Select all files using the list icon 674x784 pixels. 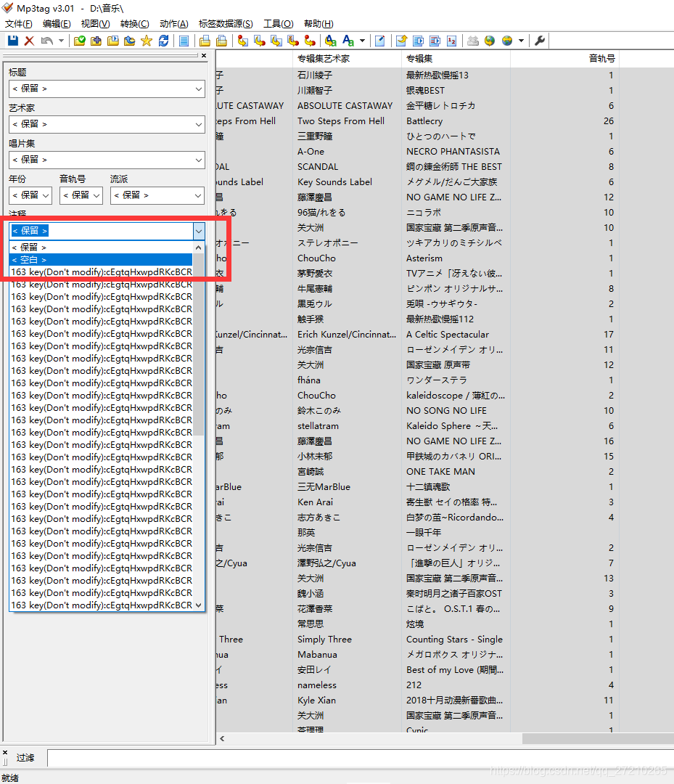click(x=184, y=41)
